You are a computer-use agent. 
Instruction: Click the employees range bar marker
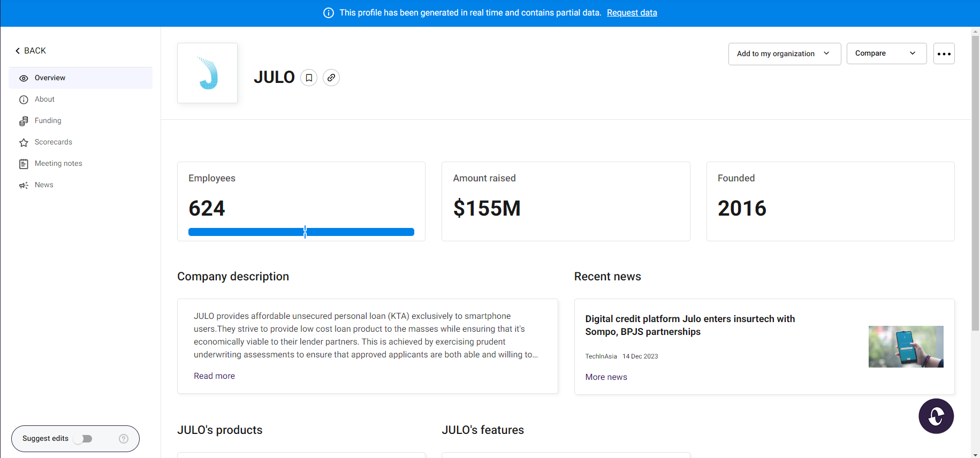pyautogui.click(x=305, y=232)
